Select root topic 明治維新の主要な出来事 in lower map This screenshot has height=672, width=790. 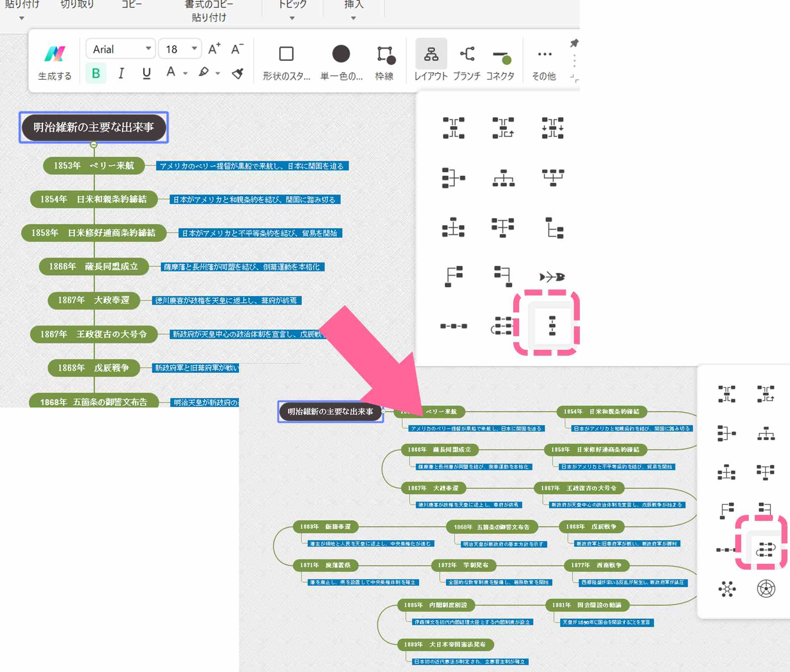(330, 411)
